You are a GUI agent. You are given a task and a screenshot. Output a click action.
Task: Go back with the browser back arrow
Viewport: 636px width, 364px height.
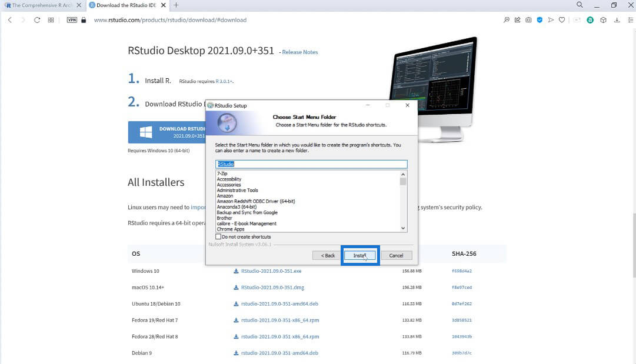[10, 20]
